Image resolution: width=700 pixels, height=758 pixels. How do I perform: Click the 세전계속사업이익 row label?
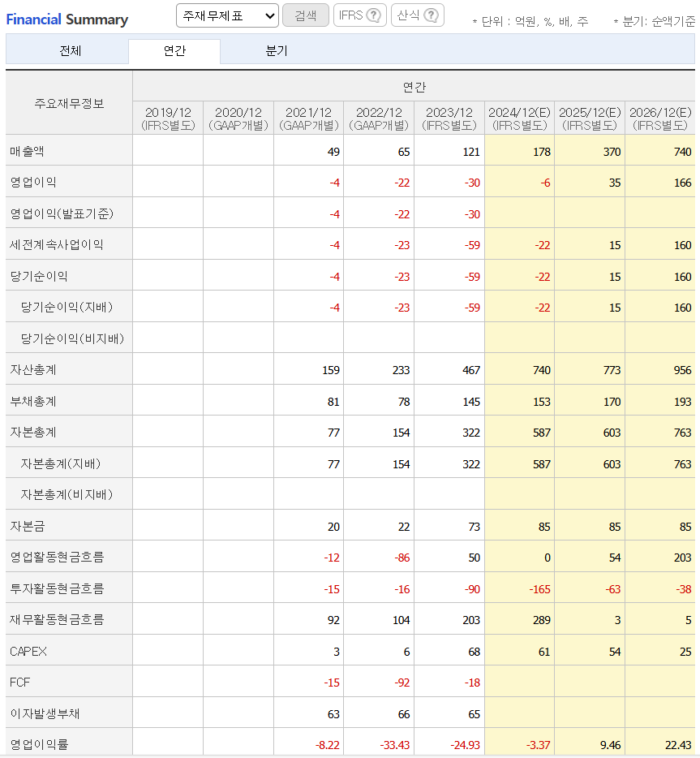57,244
